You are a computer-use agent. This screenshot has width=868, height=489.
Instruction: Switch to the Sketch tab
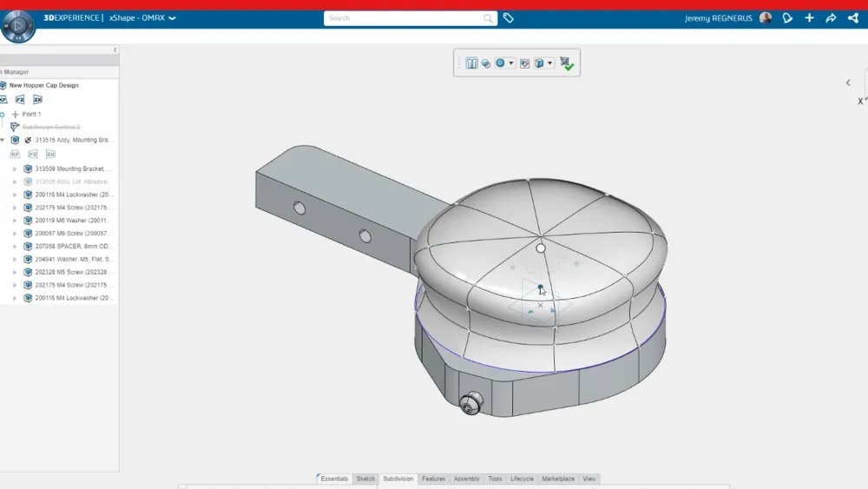[x=365, y=479]
